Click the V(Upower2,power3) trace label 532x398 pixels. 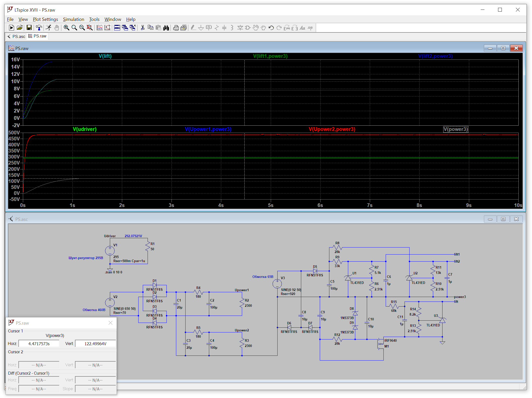pyautogui.click(x=332, y=129)
